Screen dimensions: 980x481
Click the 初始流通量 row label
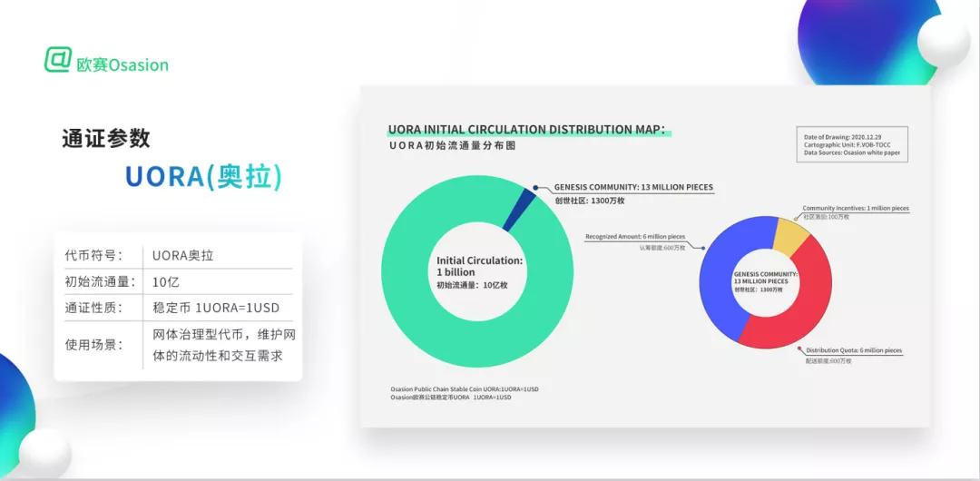click(x=100, y=281)
